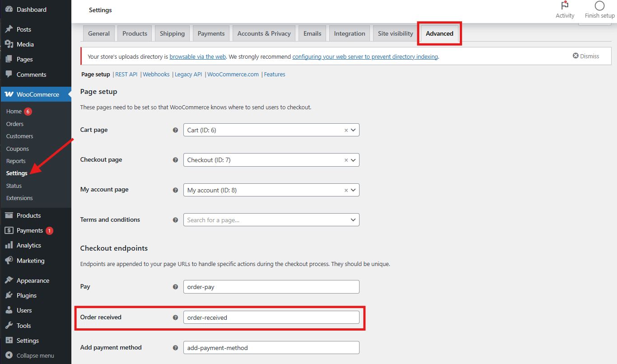Click the Media library icon
The height and width of the screenshot is (364, 617).
click(x=9, y=44)
